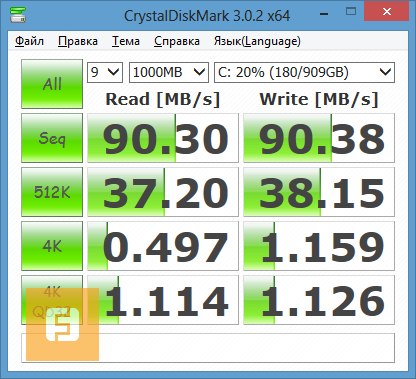The width and height of the screenshot is (416, 379).
Task: Click the window title CrystalDiskMark 3.0.2 x64
Action: 207,16
